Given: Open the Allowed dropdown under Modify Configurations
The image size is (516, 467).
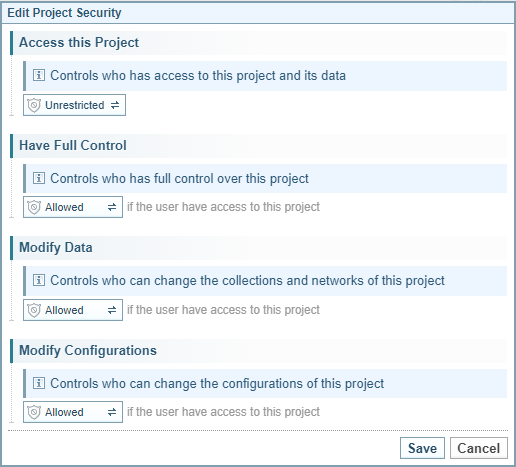Looking at the screenshot, I should (x=73, y=412).
